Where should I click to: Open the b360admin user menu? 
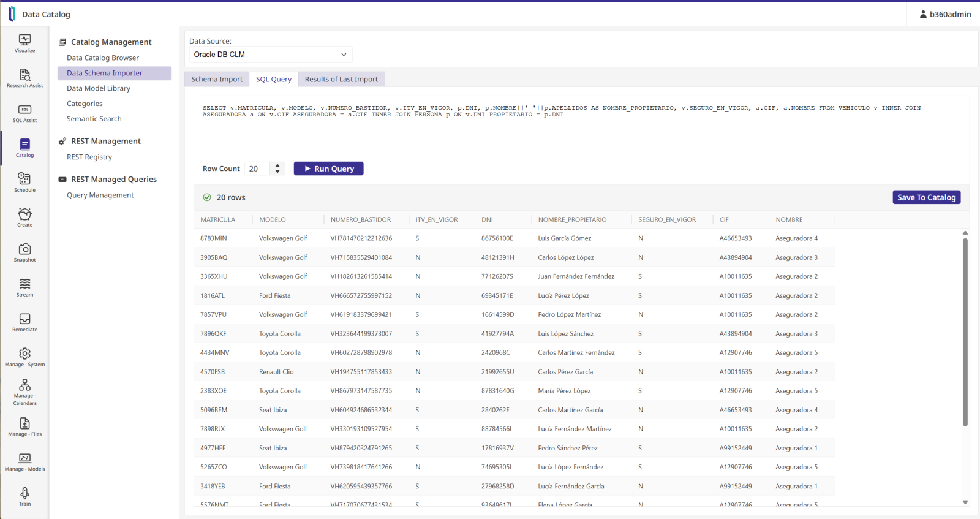[x=945, y=14]
